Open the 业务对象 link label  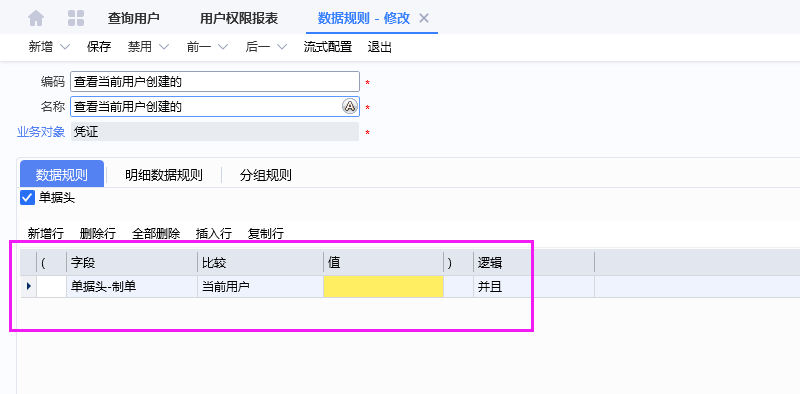[41, 132]
